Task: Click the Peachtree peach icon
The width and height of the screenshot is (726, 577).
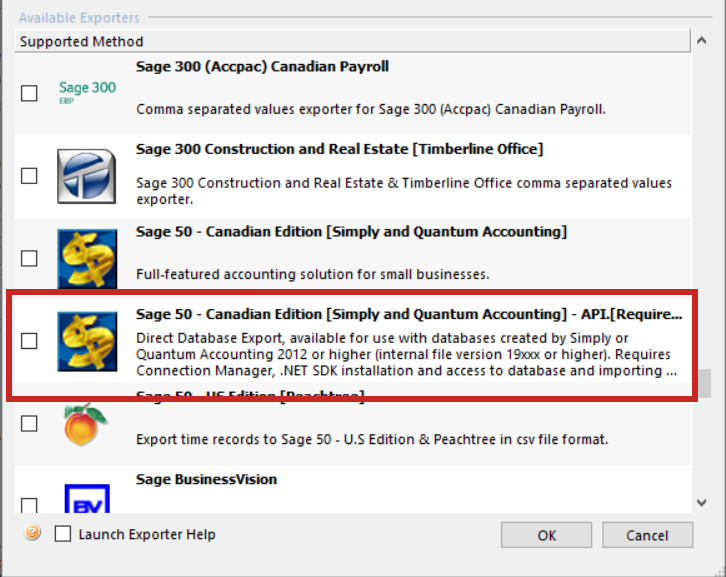Action: tap(85, 424)
